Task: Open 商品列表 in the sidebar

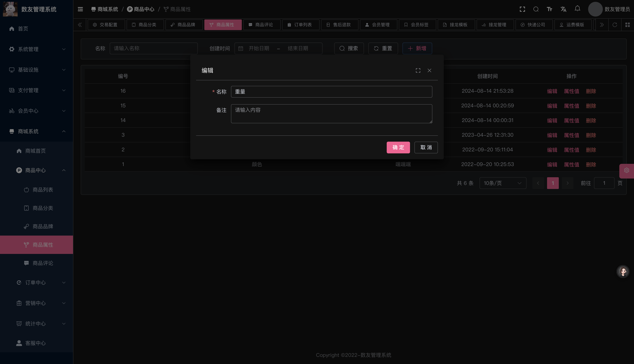Action: click(x=37, y=190)
